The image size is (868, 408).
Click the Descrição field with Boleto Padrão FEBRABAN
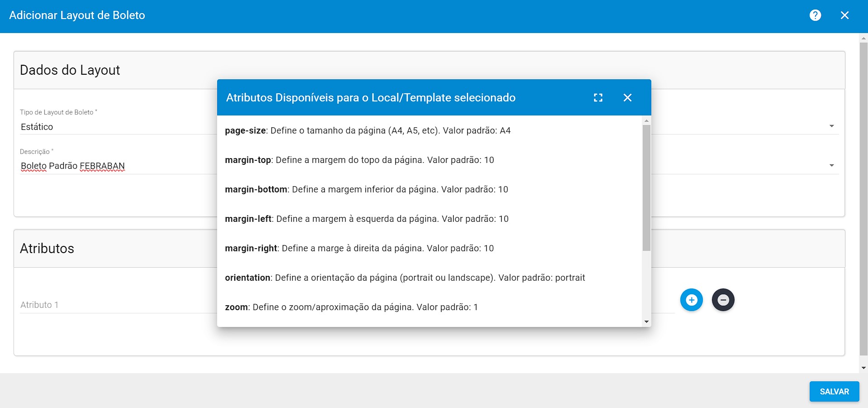tap(119, 166)
